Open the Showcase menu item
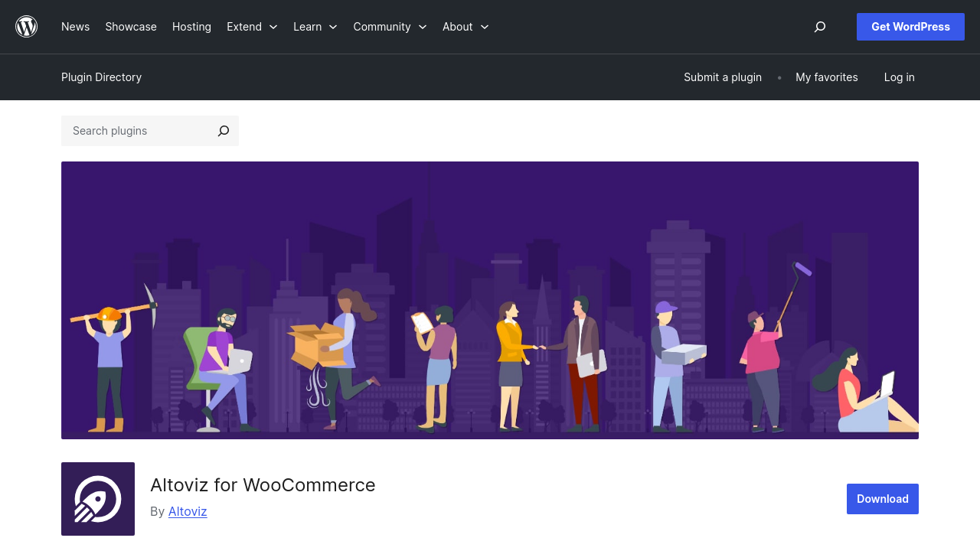This screenshot has width=980, height=551. pyautogui.click(x=131, y=27)
